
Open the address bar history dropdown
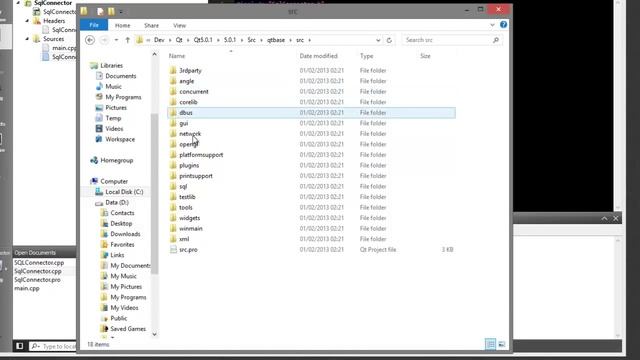coord(378,40)
